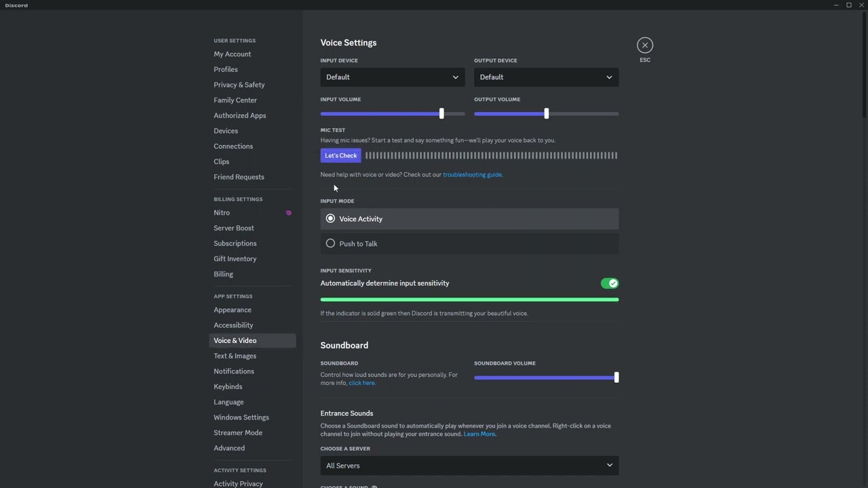Click the Output Volume slider handle
Screen dimensions: 868x488
point(547,114)
